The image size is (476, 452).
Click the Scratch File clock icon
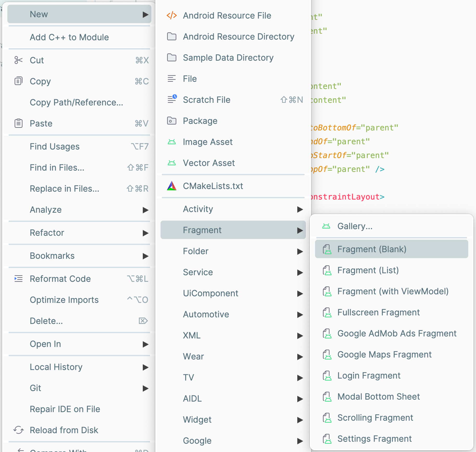tap(172, 99)
